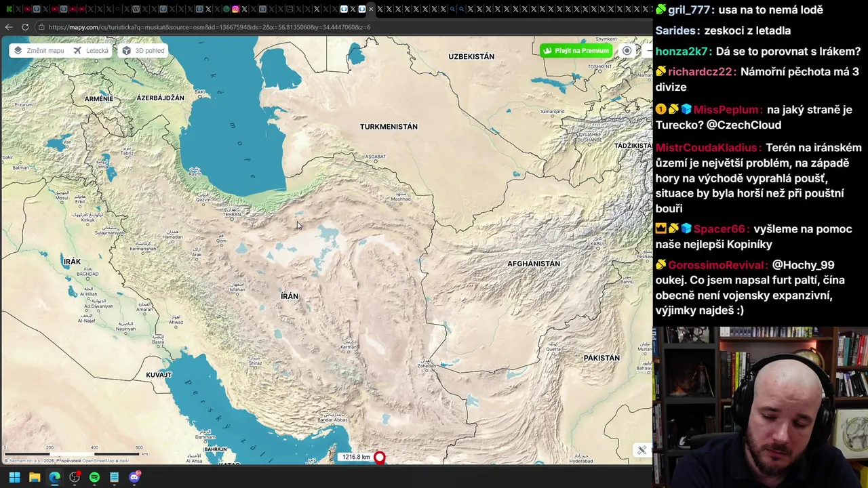Center map on my location icon
The width and height of the screenshot is (868, 488).
tap(627, 50)
